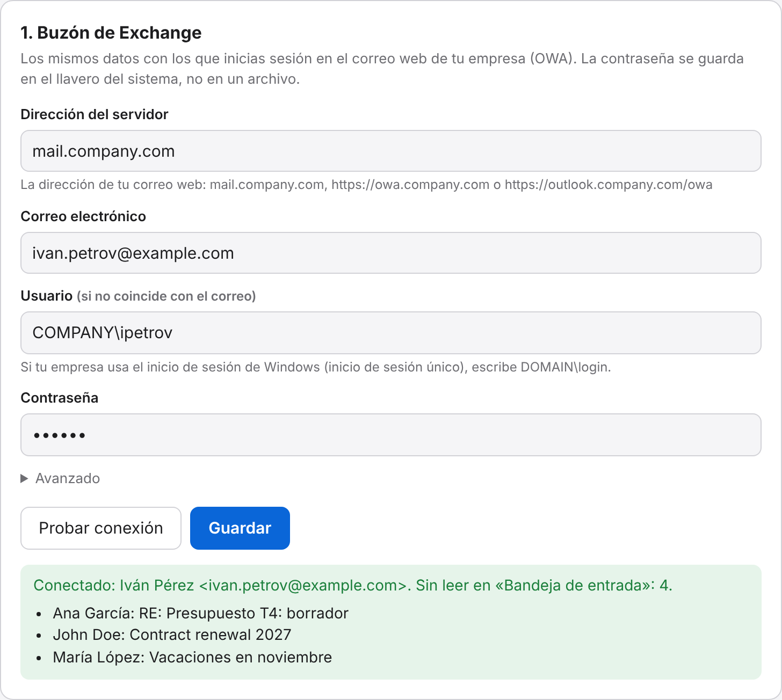Click the "Contraseña" label
The image size is (782, 700).
pos(60,398)
